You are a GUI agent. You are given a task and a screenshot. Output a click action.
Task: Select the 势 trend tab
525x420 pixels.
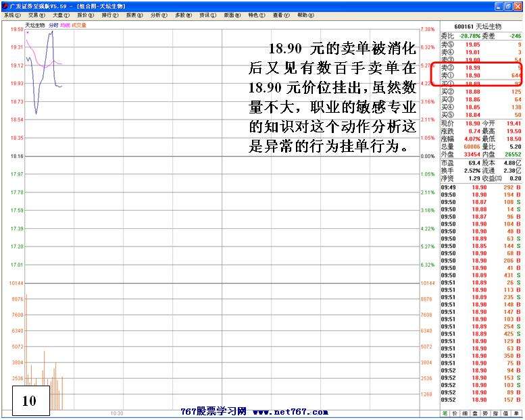(485, 413)
